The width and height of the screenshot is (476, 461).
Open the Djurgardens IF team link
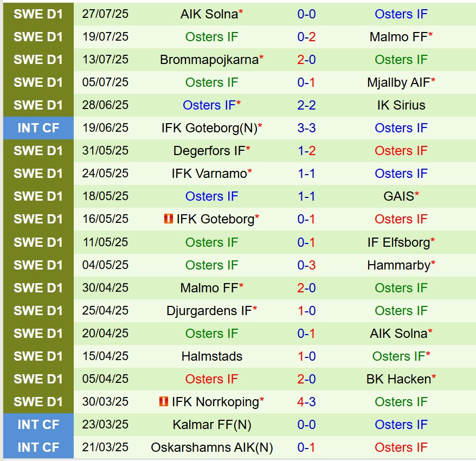click(x=209, y=311)
